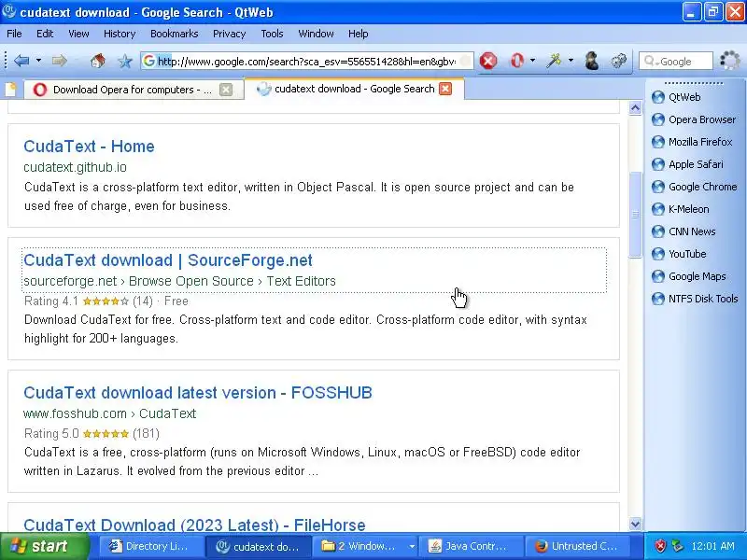Bookmark this page with the star icon
Viewport: 747px width, 560px height.
click(x=125, y=61)
